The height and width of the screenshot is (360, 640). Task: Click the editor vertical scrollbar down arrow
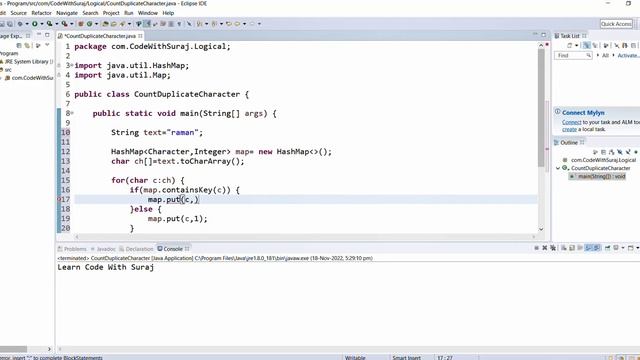click(x=541, y=229)
